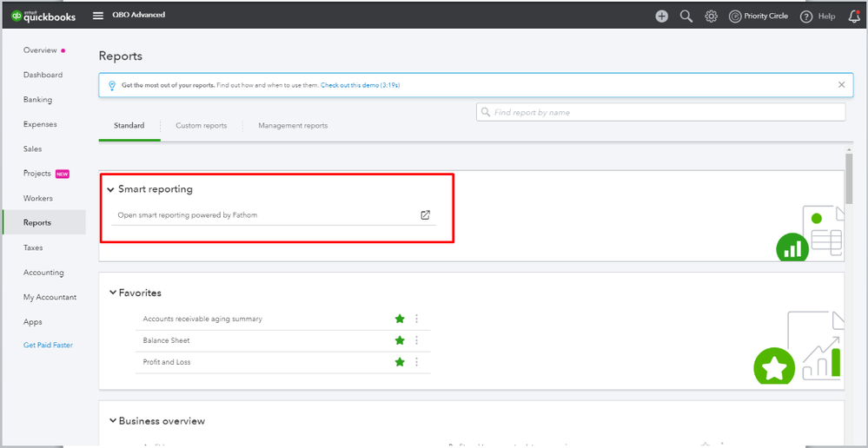The height and width of the screenshot is (448, 868).
Task: Click the external link icon for smart reporting
Action: click(425, 215)
